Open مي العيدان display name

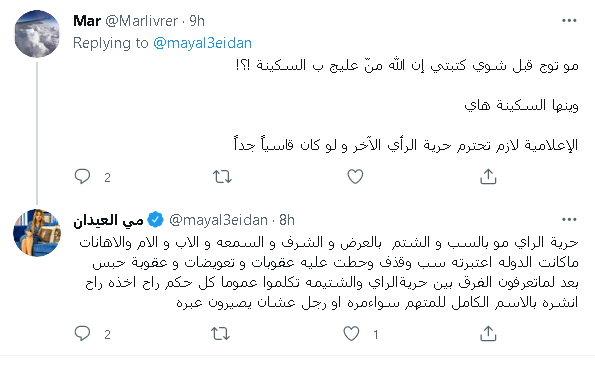(x=108, y=220)
